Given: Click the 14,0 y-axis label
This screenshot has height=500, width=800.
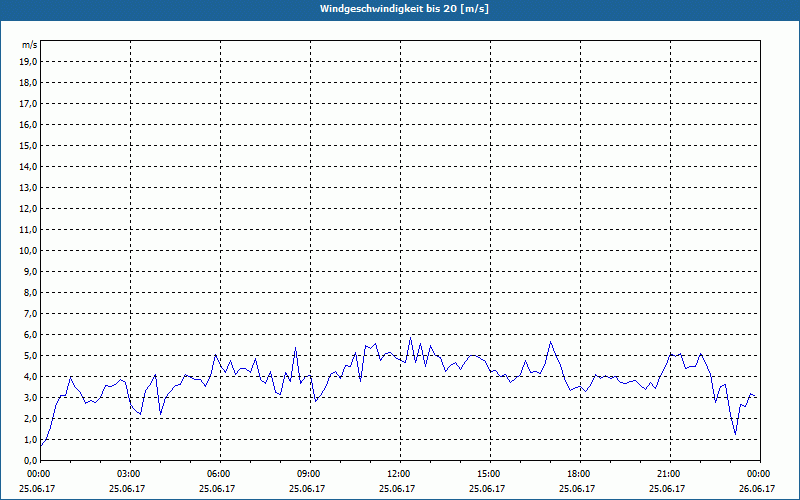Looking at the screenshot, I should [x=29, y=167].
